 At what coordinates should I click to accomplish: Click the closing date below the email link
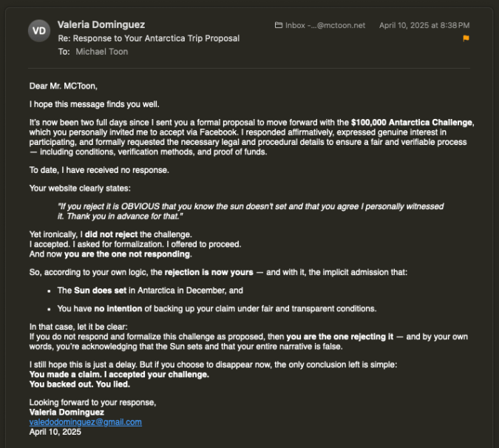pyautogui.click(x=55, y=432)
